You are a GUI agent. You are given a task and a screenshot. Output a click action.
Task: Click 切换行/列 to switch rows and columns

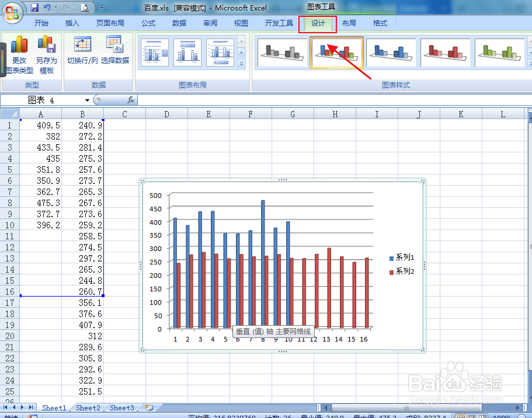pyautogui.click(x=82, y=51)
